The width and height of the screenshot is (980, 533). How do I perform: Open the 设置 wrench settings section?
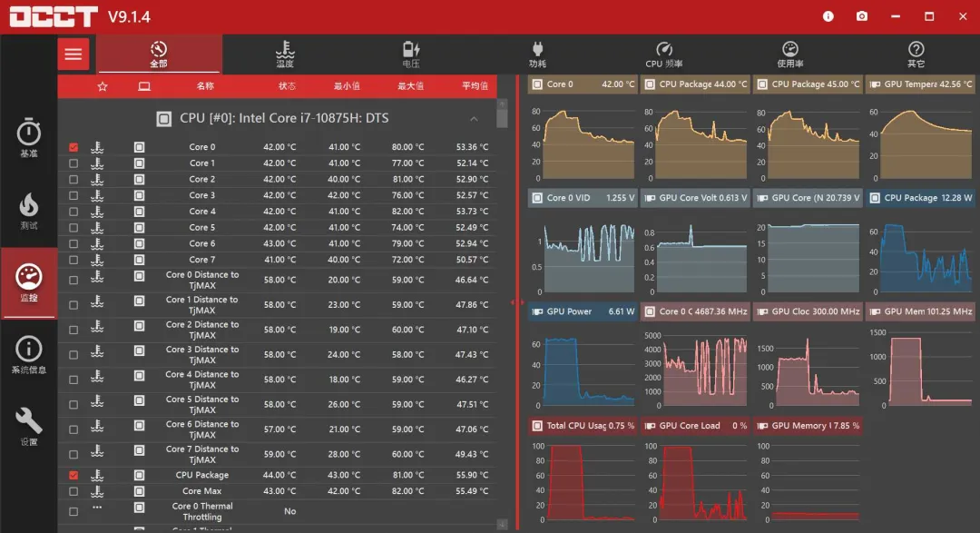[29, 427]
